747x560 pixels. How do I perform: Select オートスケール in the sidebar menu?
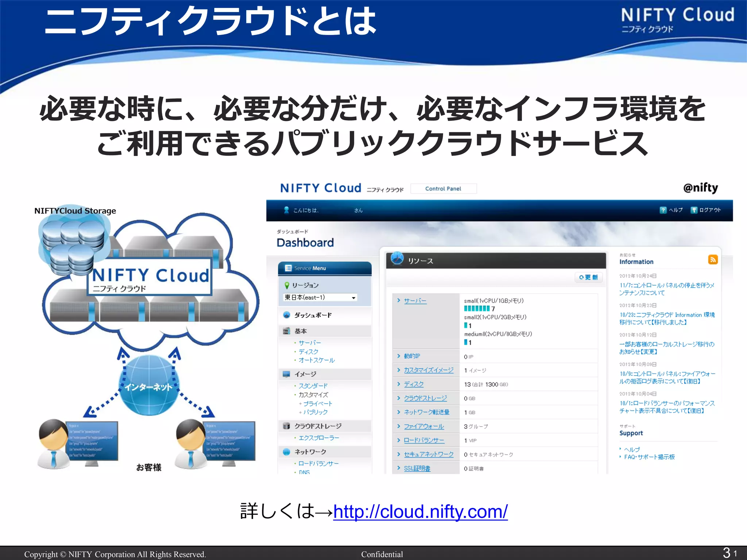point(317,360)
